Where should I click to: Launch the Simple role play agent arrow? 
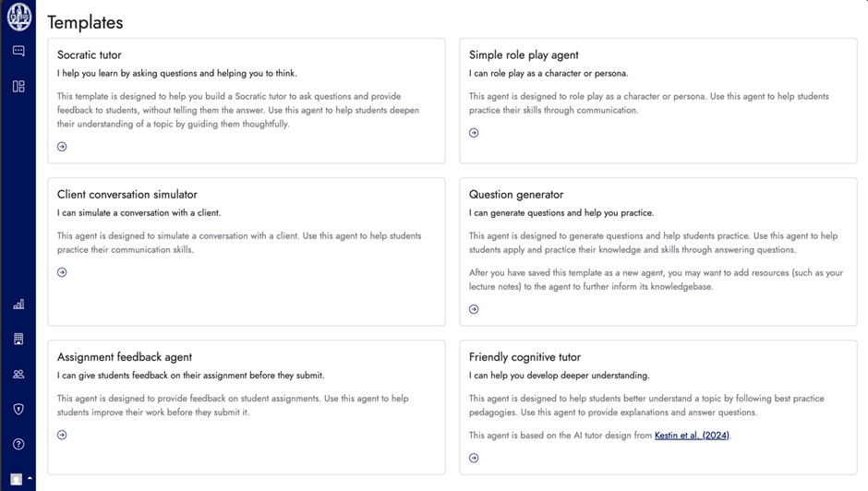[x=474, y=133]
